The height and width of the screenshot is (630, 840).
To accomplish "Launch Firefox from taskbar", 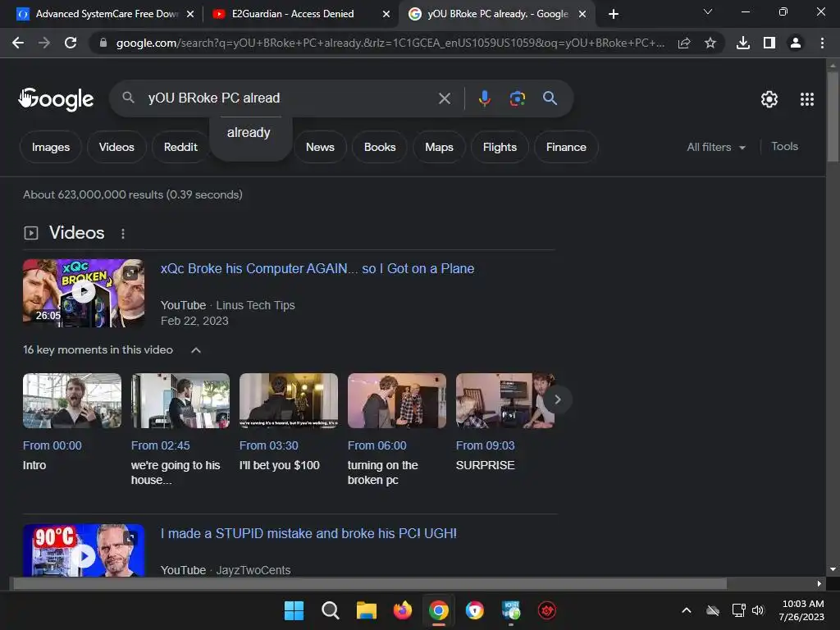I will 402,610.
